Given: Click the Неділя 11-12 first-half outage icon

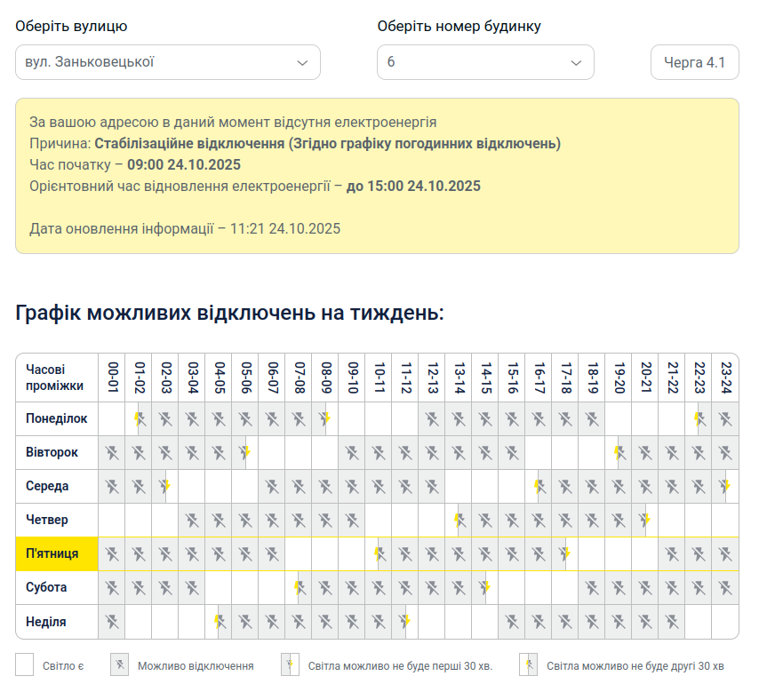Looking at the screenshot, I should pos(405,622).
